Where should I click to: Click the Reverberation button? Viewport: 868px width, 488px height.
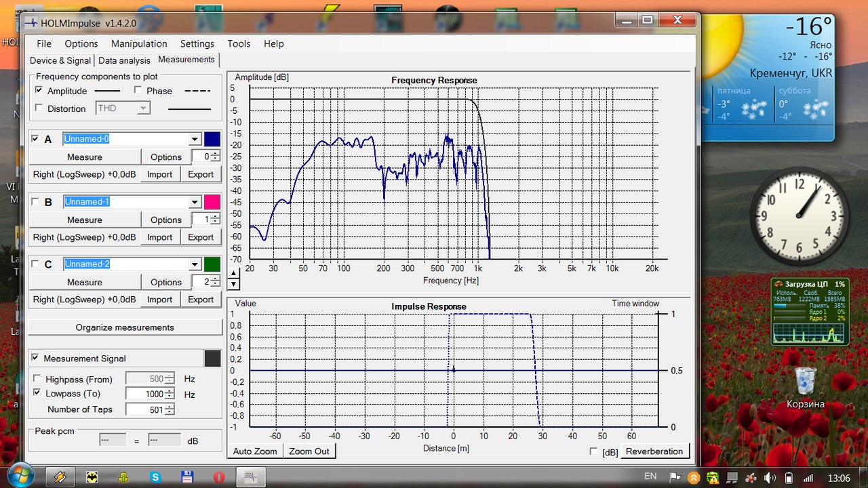tap(654, 451)
